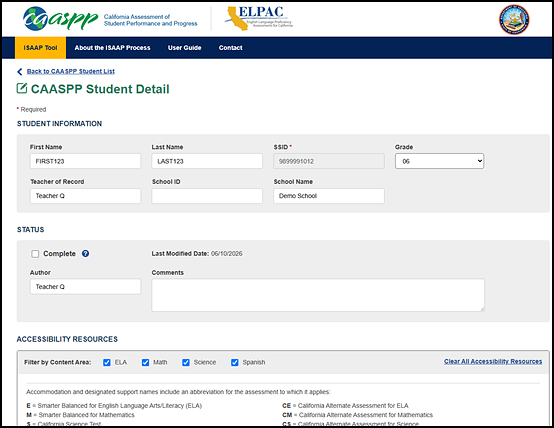The image size is (554, 428).
Task: Click the First Name input field
Action: click(85, 161)
